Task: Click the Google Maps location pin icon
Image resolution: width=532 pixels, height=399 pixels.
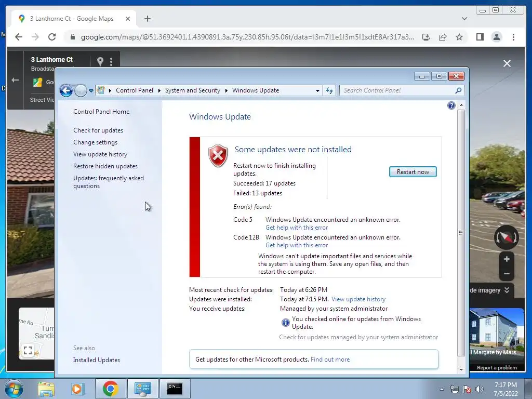Action: (100, 61)
